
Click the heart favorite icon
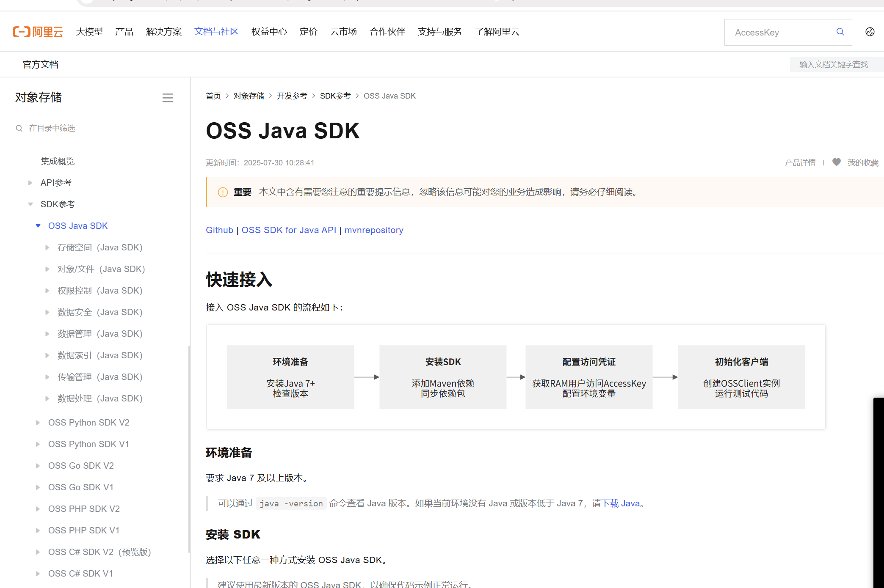pyautogui.click(x=836, y=162)
